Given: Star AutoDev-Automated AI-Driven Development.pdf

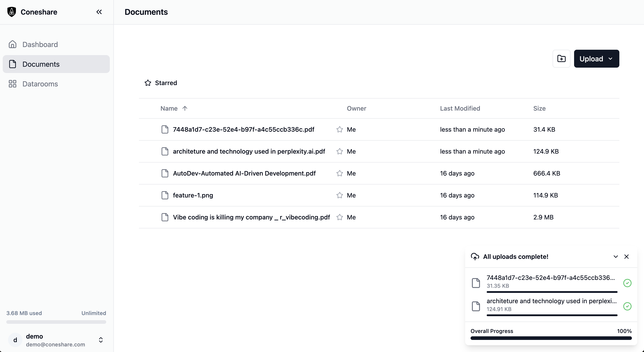Looking at the screenshot, I should click(339, 173).
